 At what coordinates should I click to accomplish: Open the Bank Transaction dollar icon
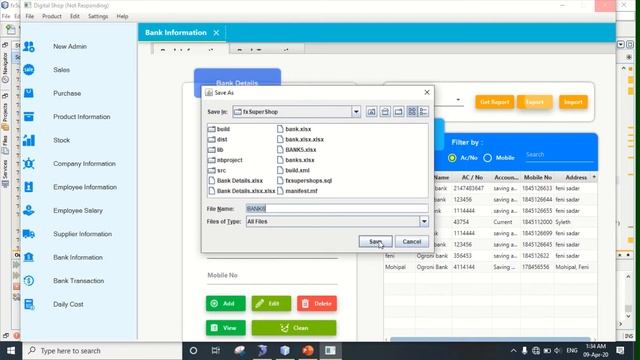click(x=29, y=281)
